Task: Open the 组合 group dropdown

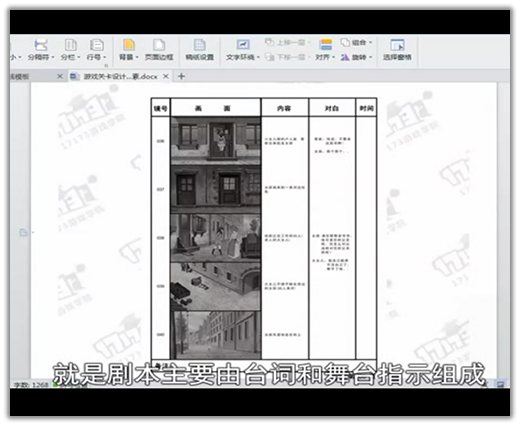Action: 356,42
